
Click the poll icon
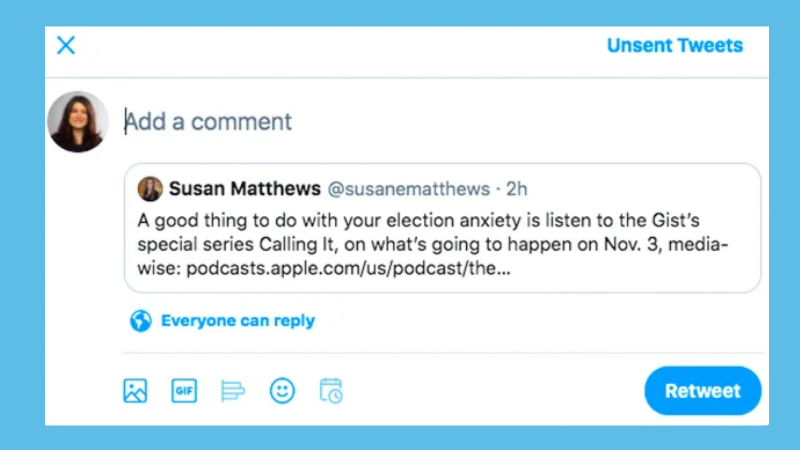pos(233,391)
